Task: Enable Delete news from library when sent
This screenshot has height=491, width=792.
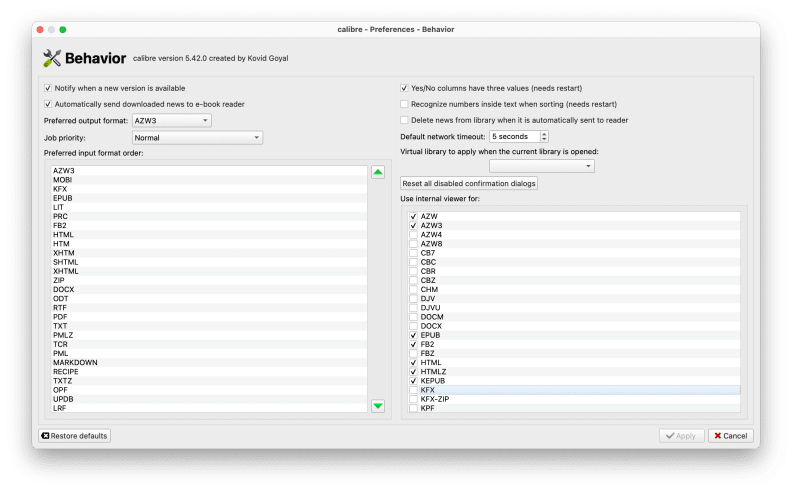Action: (x=404, y=120)
